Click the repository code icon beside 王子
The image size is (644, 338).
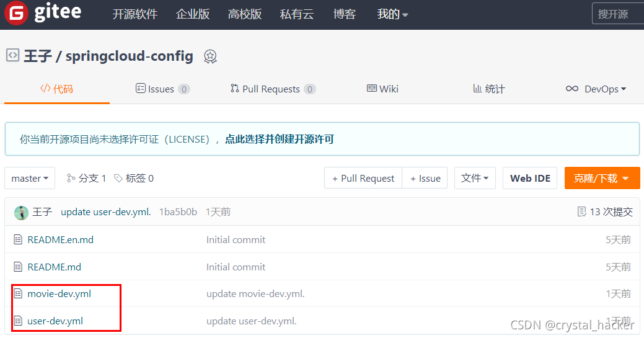click(13, 55)
